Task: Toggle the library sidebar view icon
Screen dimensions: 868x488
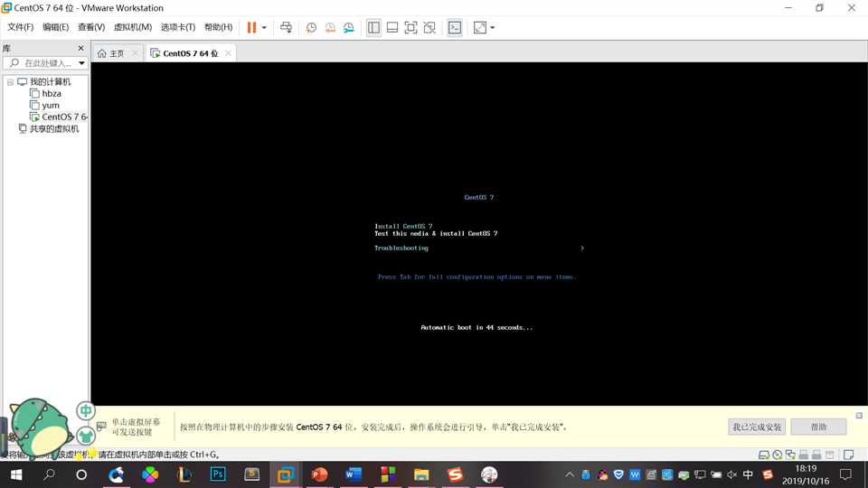Action: [373, 27]
